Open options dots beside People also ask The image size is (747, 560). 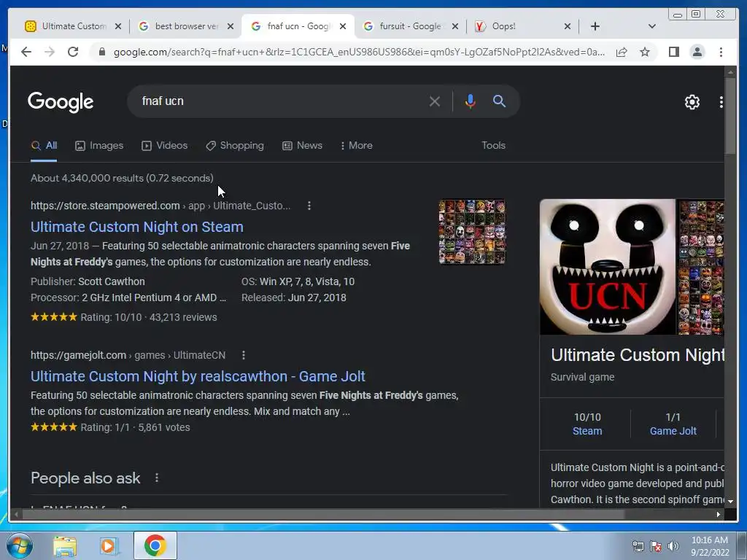pos(157,478)
